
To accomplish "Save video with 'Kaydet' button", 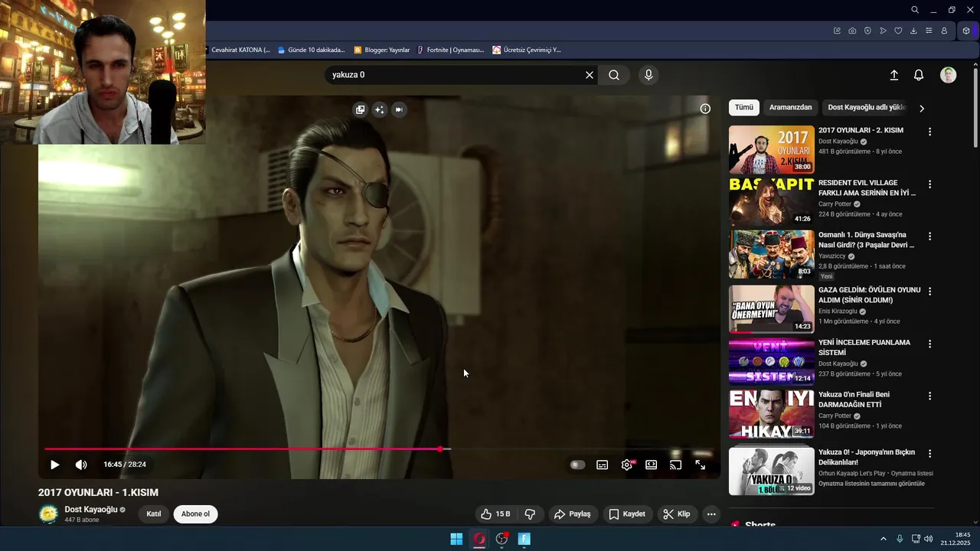I will [627, 514].
